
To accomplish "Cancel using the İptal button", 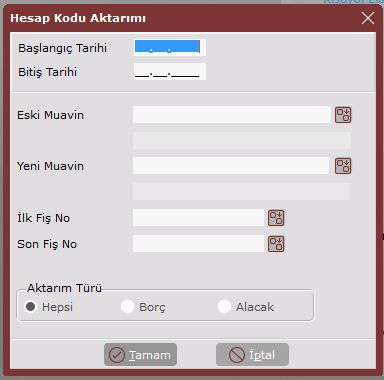I will tap(252, 355).
